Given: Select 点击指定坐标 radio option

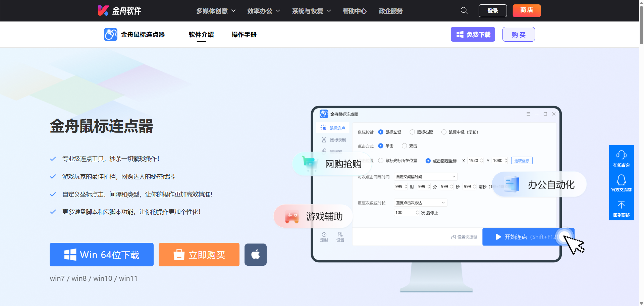Looking at the screenshot, I should (428, 161).
